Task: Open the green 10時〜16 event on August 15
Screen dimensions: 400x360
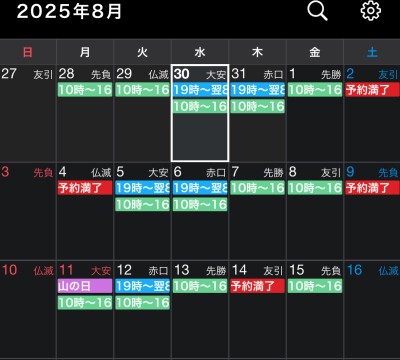Action: pyautogui.click(x=315, y=286)
